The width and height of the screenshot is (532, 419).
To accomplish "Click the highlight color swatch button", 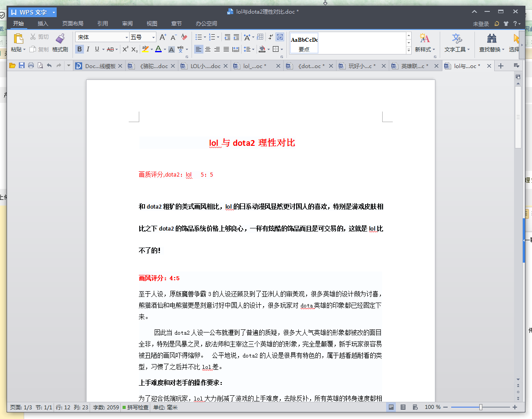I will tap(145, 49).
